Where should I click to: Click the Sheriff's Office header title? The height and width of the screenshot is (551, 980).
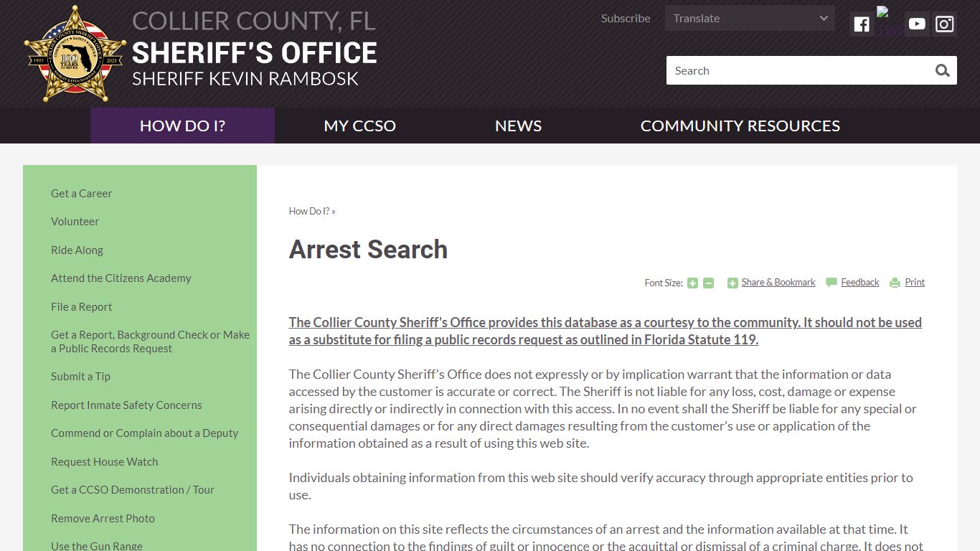254,53
